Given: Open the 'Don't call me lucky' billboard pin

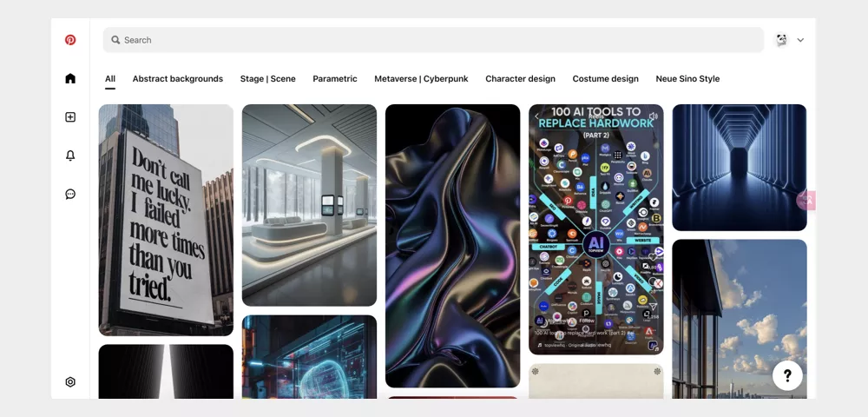Looking at the screenshot, I should (166, 220).
